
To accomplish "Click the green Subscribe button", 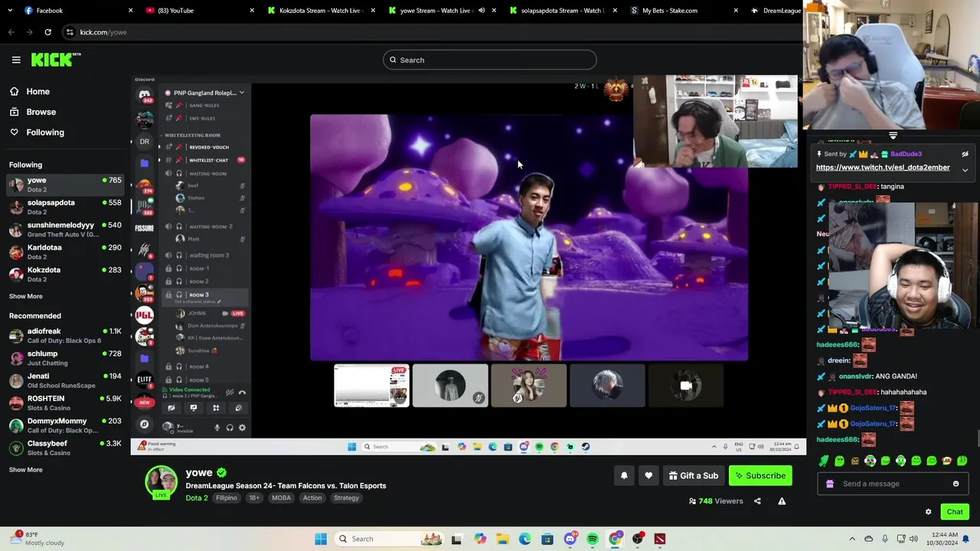I will (760, 476).
